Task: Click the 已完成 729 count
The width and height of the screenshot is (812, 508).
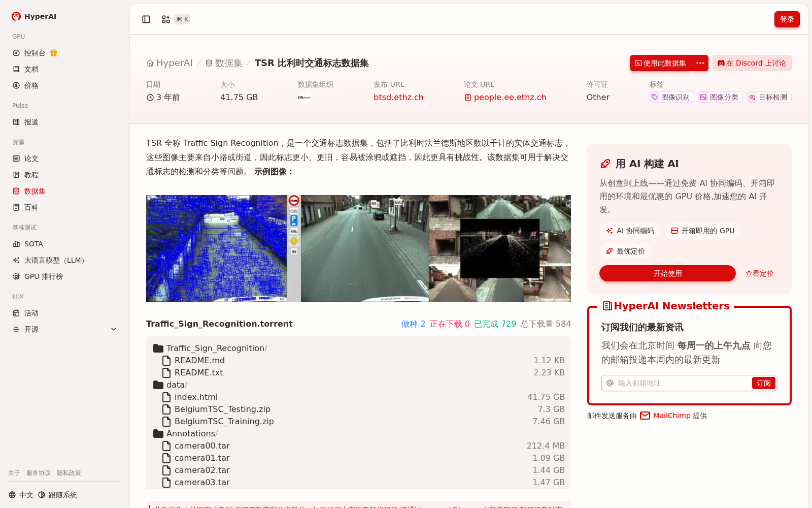Action: click(495, 324)
